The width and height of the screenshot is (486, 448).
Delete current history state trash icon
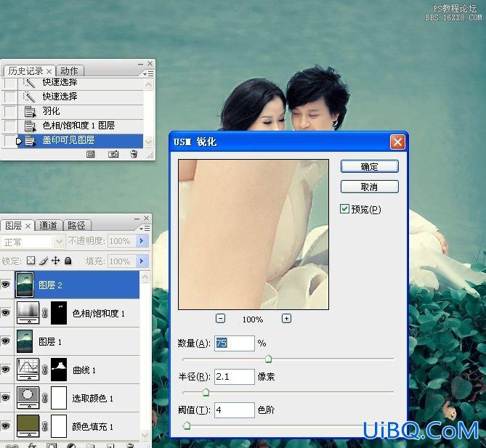coord(134,154)
